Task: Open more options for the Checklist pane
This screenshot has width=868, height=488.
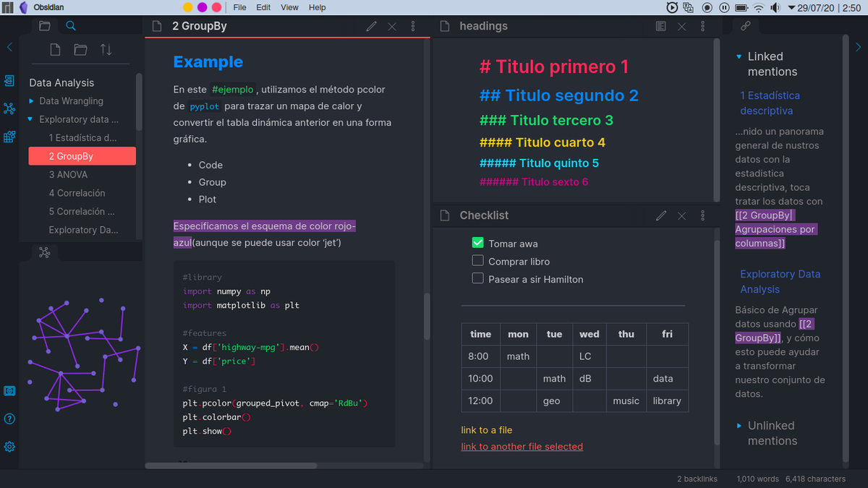Action: click(x=702, y=215)
